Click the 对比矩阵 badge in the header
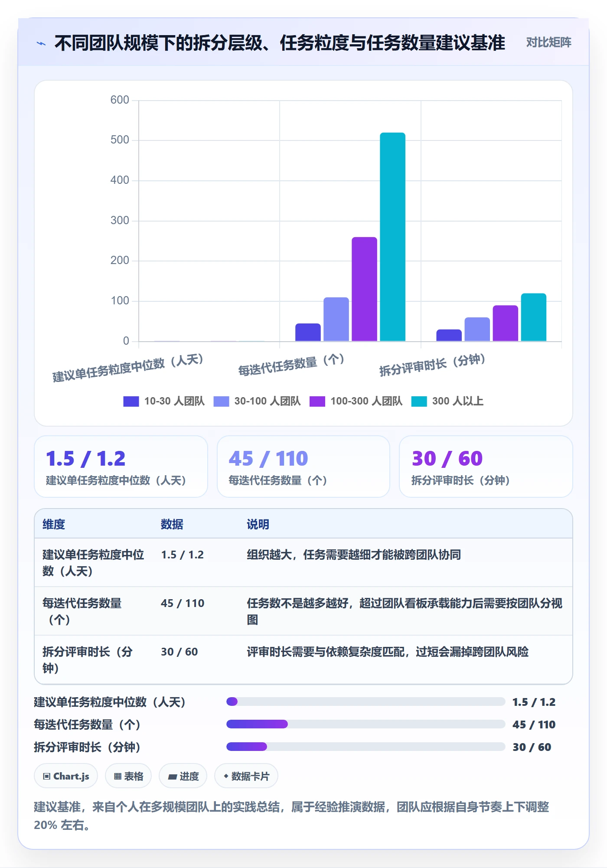 [x=548, y=42]
